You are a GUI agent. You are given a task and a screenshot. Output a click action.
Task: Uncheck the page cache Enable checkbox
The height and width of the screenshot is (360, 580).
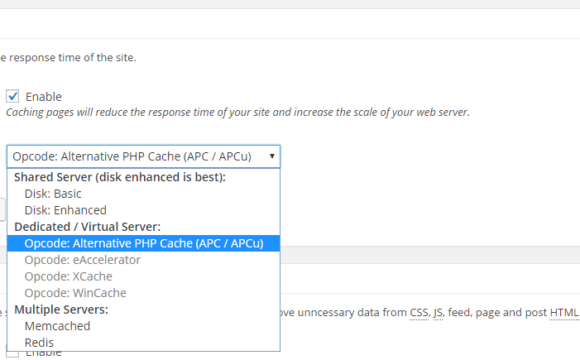click(x=13, y=96)
